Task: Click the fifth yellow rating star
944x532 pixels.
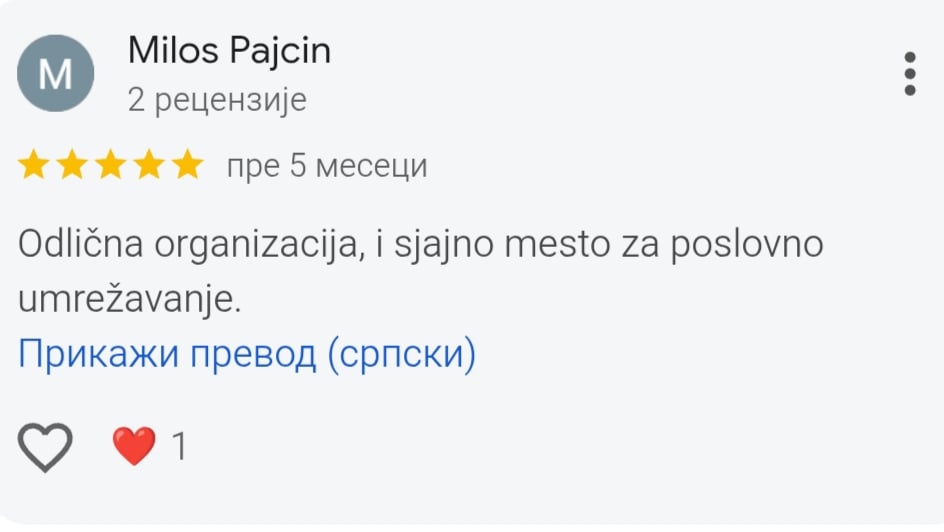Action: (186, 165)
